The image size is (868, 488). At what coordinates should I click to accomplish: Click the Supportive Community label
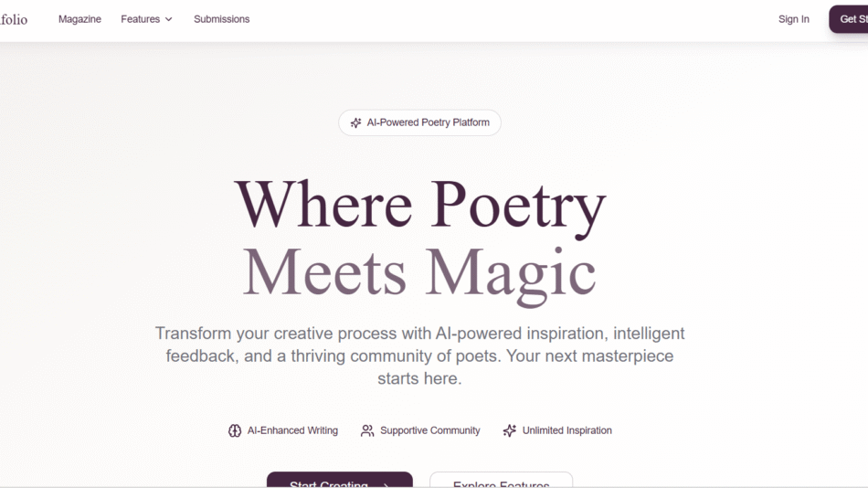(429, 430)
